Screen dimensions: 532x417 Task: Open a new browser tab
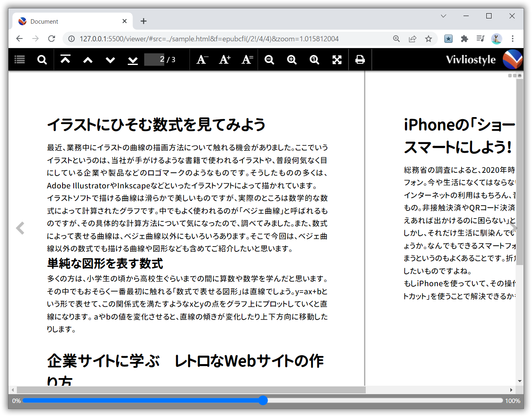click(x=143, y=21)
